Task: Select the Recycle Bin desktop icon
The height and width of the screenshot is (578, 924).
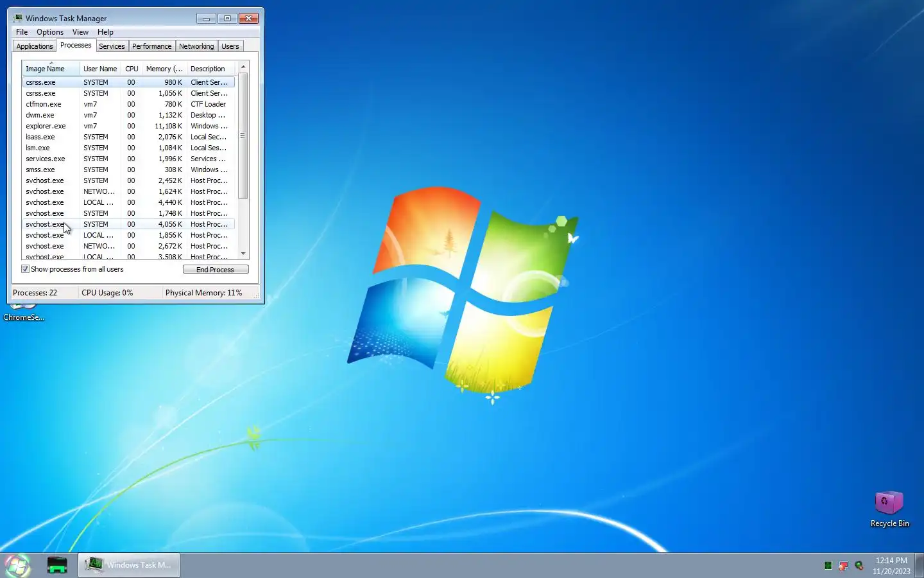Action: [x=889, y=509]
